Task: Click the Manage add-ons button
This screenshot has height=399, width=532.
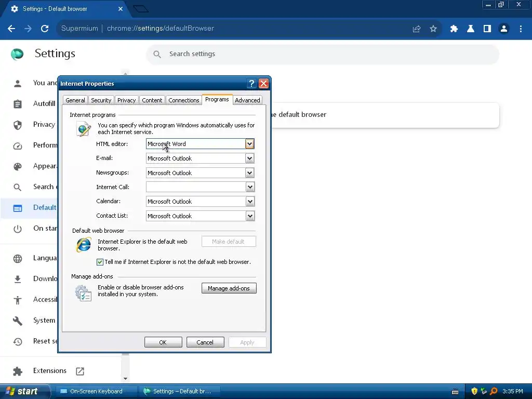Action: coord(229,288)
